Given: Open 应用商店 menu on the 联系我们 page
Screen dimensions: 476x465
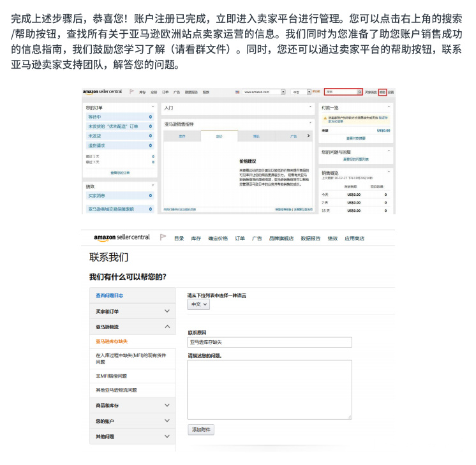Looking at the screenshot, I should pos(354,239).
